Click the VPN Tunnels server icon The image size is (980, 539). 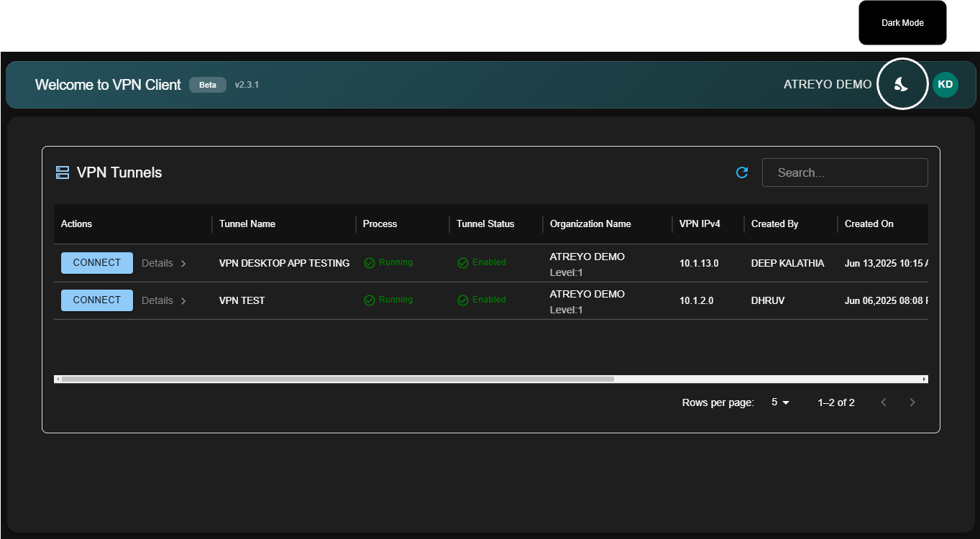[x=63, y=172]
